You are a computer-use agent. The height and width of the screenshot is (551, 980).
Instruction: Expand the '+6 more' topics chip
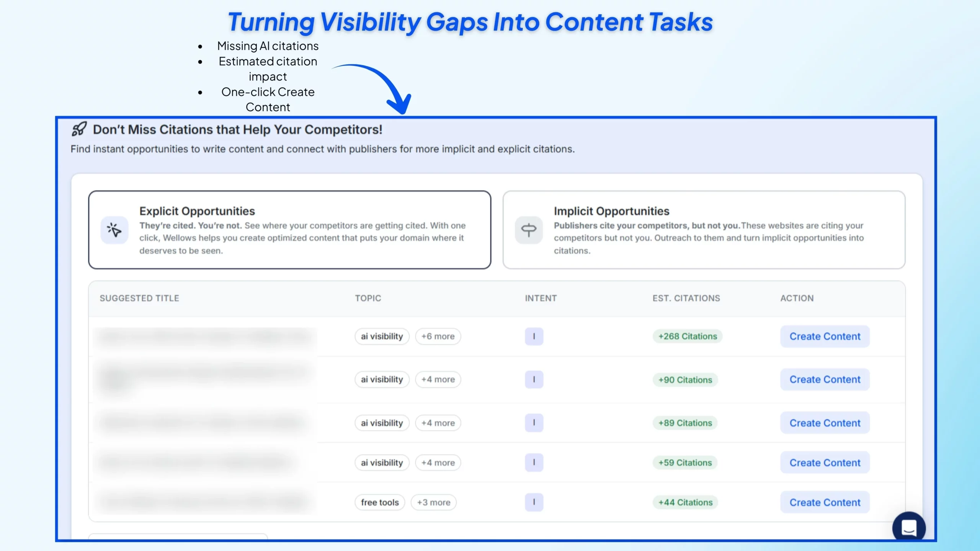pos(438,336)
